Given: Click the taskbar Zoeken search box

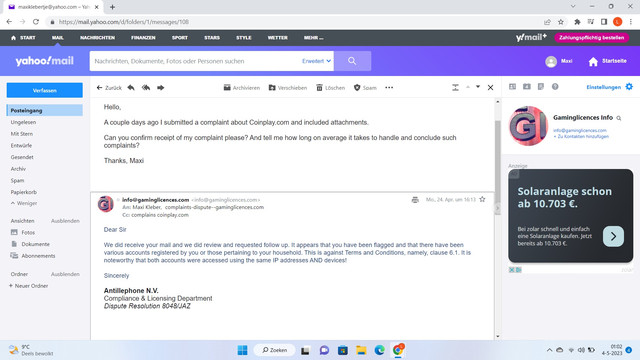Looking at the screenshot, I should coord(274,350).
